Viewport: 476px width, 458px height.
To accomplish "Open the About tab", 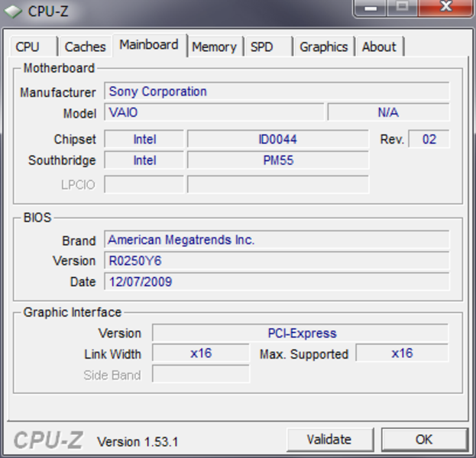I will [x=380, y=47].
